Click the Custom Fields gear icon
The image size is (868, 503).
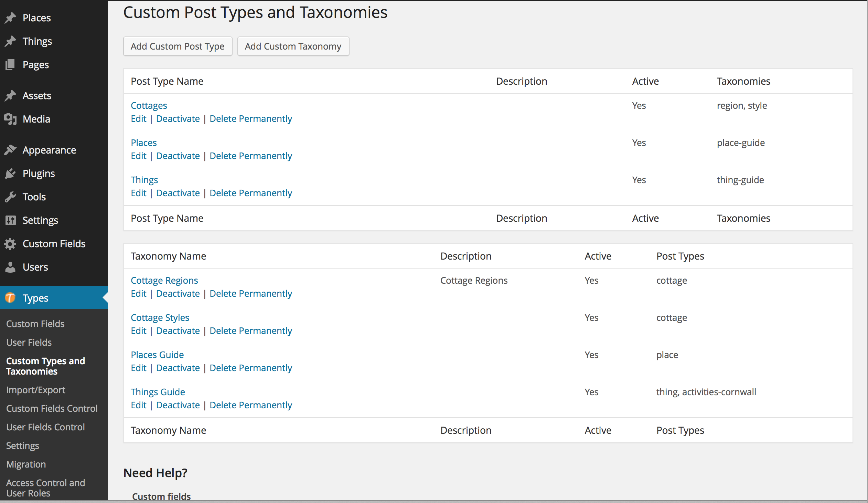tap(10, 244)
